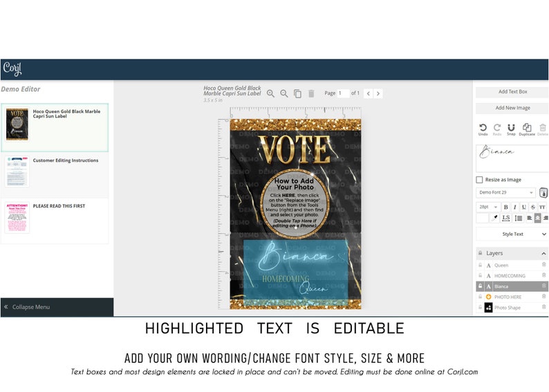Image resolution: width=549 pixels, height=392 pixels.
Task: Click the Duplicate icon
Action: pos(527,129)
